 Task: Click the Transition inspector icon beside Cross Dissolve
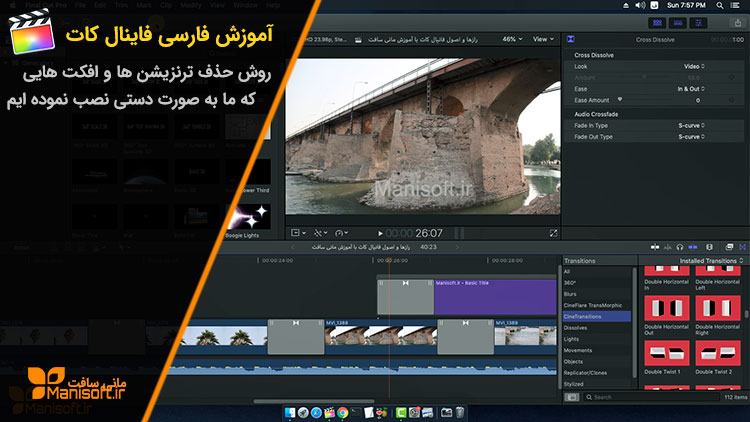[571, 39]
